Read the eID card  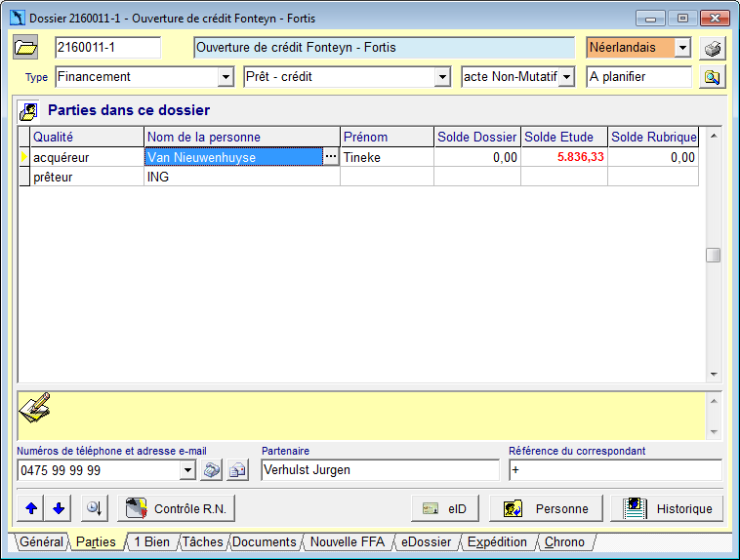[x=444, y=508]
